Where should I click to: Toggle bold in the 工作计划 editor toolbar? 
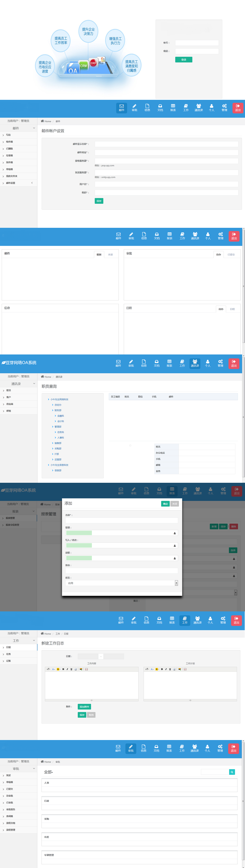[x=162, y=669]
